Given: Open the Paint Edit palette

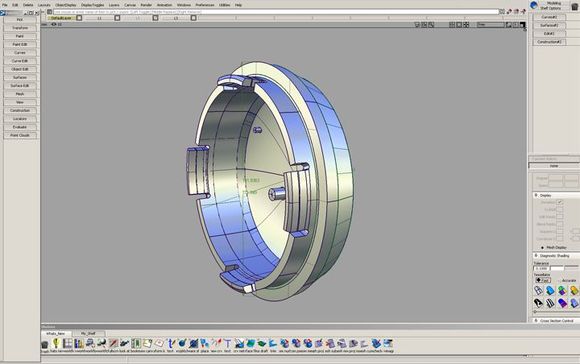Looking at the screenshot, I should click(20, 44).
